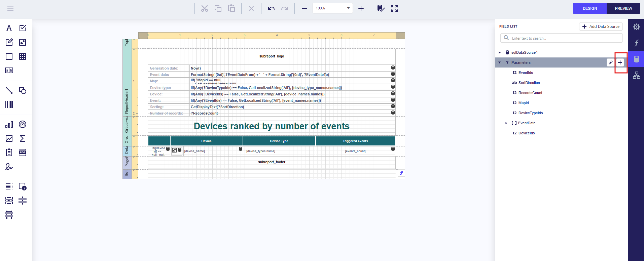The height and width of the screenshot is (261, 644).
Task: Select the PDF Content control
Action: (23, 153)
